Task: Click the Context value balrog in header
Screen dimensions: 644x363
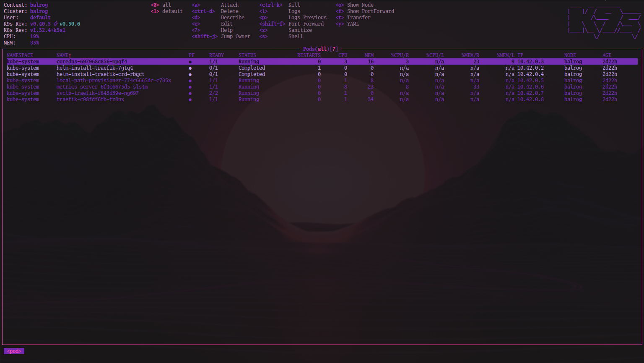Action: 39,5
